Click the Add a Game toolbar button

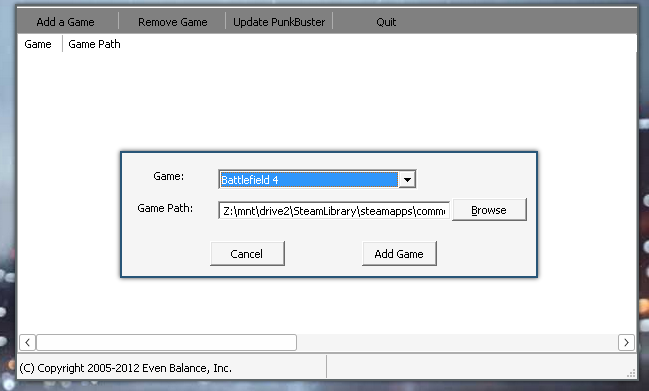click(65, 22)
